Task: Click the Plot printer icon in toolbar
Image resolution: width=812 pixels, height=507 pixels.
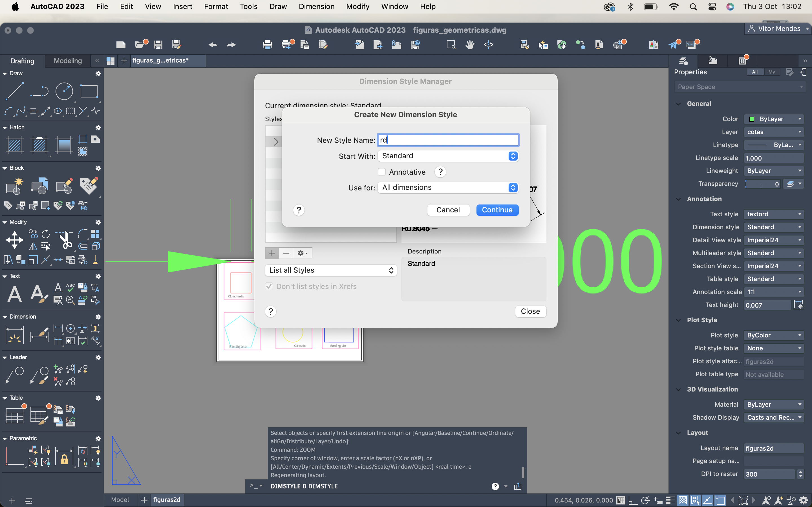Action: coord(267,45)
